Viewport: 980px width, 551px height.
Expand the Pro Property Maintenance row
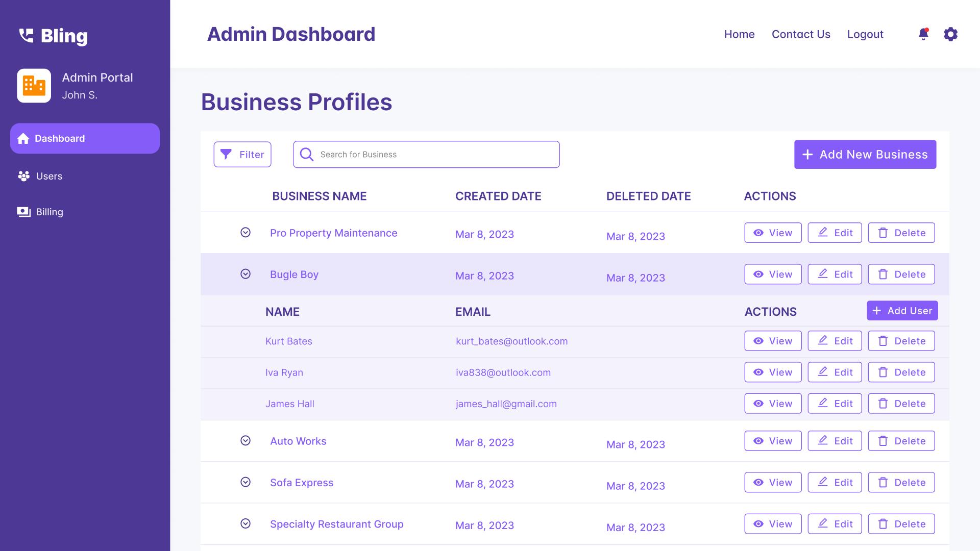pyautogui.click(x=246, y=233)
